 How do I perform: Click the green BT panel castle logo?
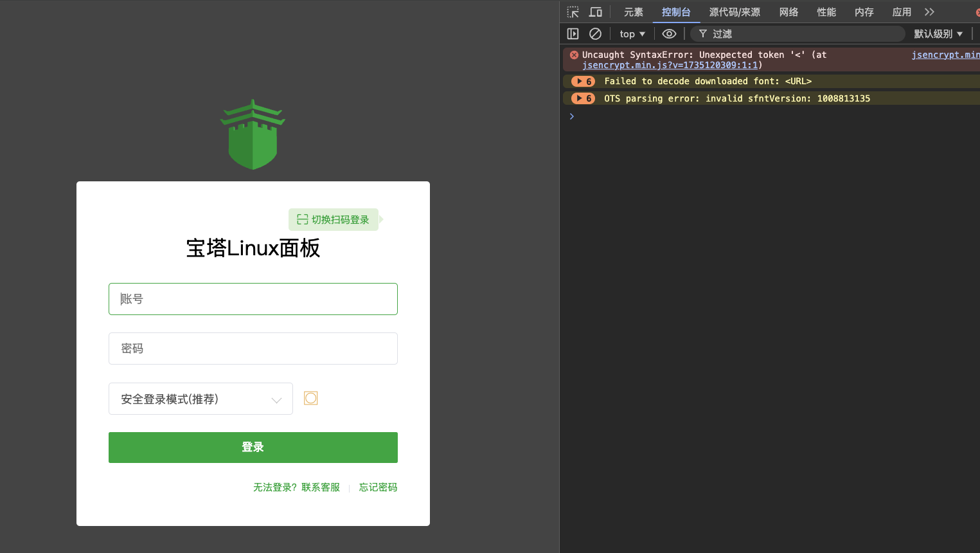[253, 134]
